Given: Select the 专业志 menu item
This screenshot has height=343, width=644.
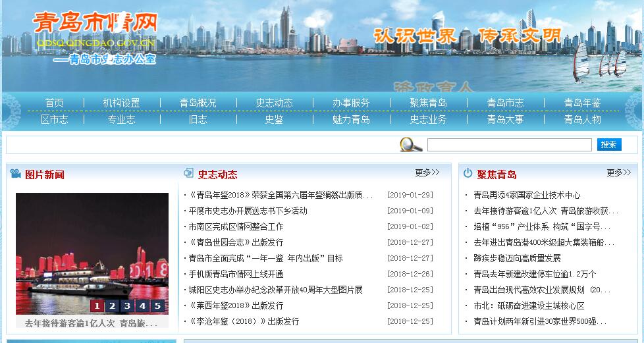Looking at the screenshot, I should [121, 120].
